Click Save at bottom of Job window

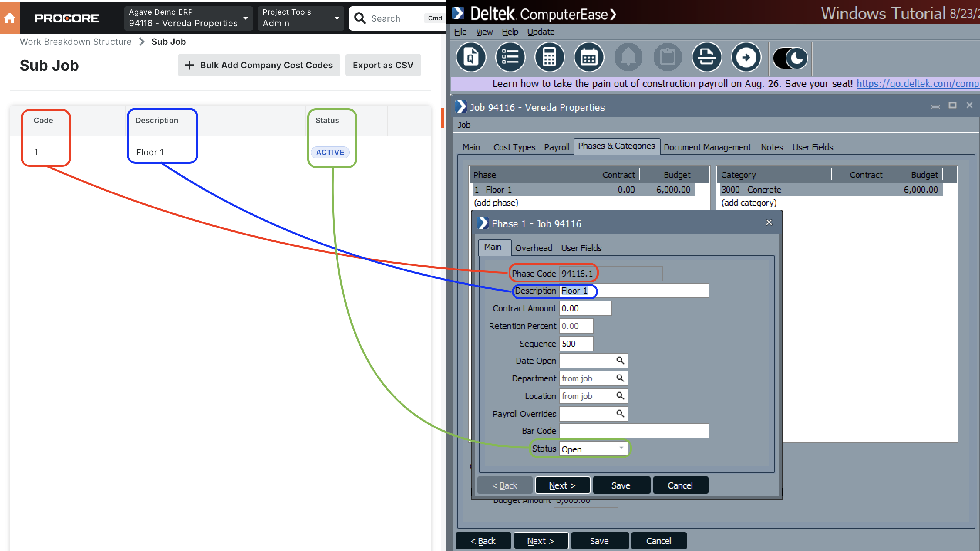click(599, 541)
